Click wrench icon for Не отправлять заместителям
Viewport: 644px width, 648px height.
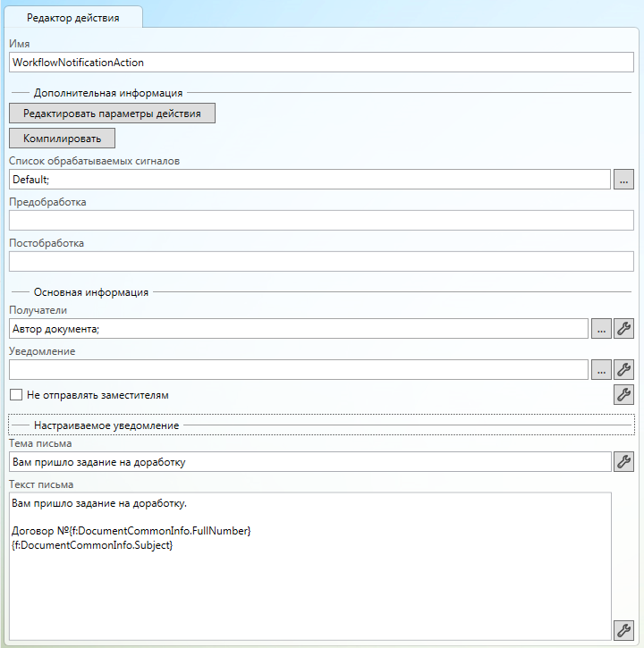pyautogui.click(x=623, y=394)
